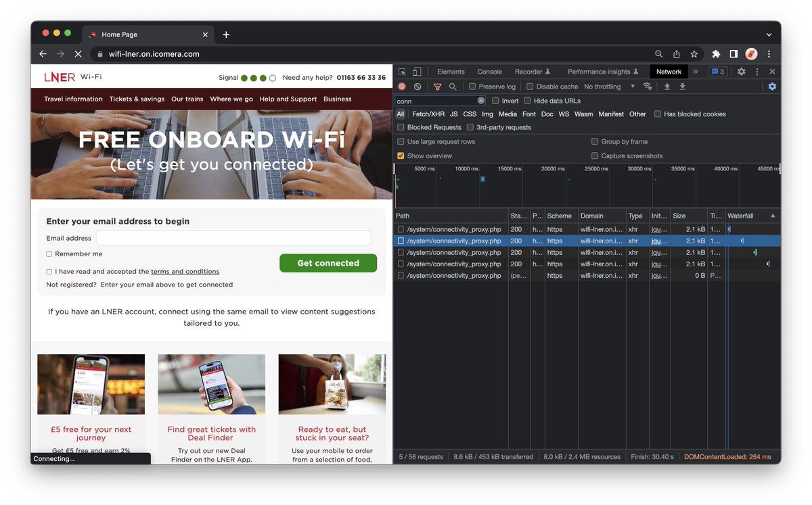Sort by the Waterfall column arrow
This screenshot has width=812, height=505.
[773, 216]
